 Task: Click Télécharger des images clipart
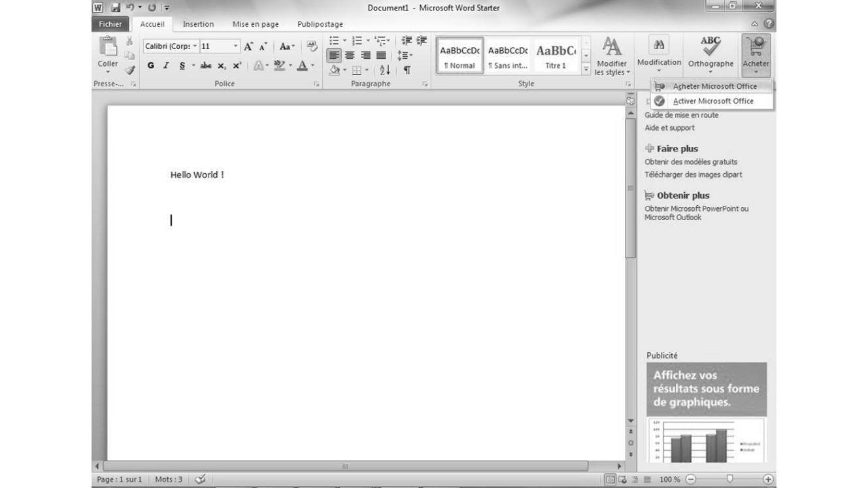[693, 175]
